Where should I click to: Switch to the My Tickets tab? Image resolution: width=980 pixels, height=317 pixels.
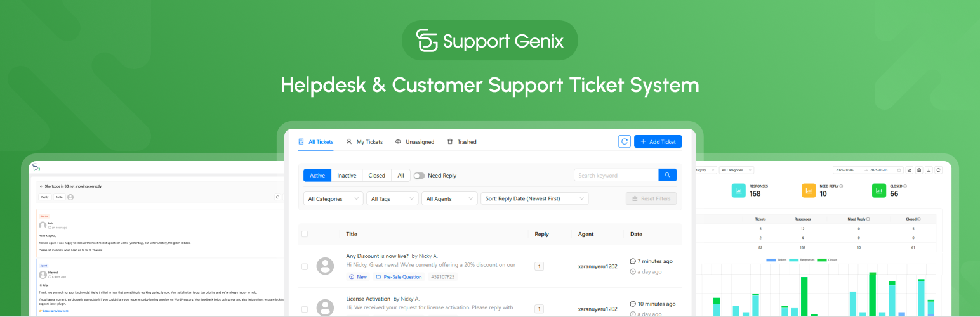tap(364, 142)
